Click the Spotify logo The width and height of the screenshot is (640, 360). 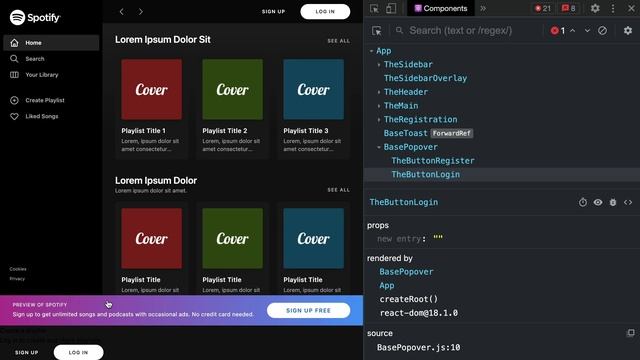35,18
